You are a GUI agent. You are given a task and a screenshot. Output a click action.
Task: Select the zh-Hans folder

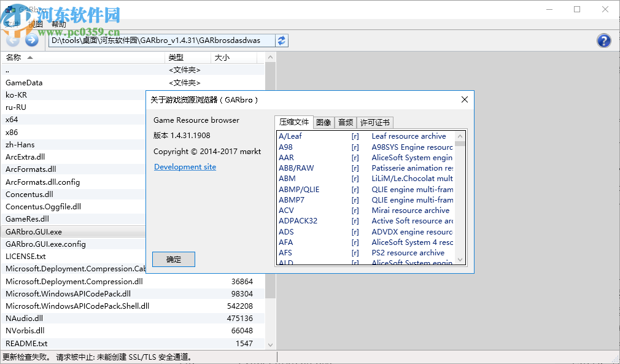(74, 144)
